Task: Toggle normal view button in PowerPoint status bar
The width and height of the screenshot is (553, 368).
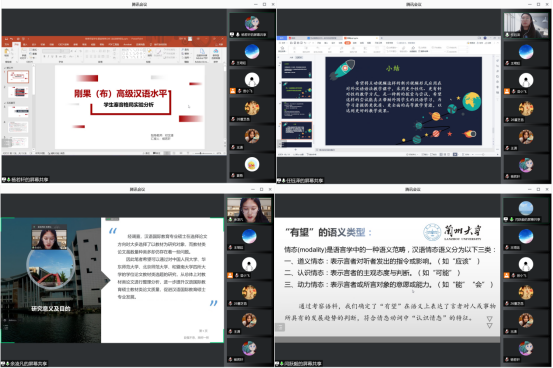Action: [x=166, y=153]
